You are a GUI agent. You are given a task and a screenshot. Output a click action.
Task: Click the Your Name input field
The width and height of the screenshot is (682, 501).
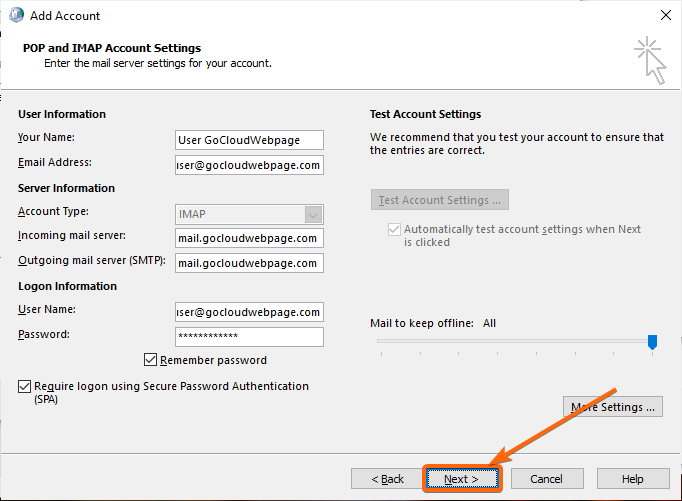click(249, 140)
